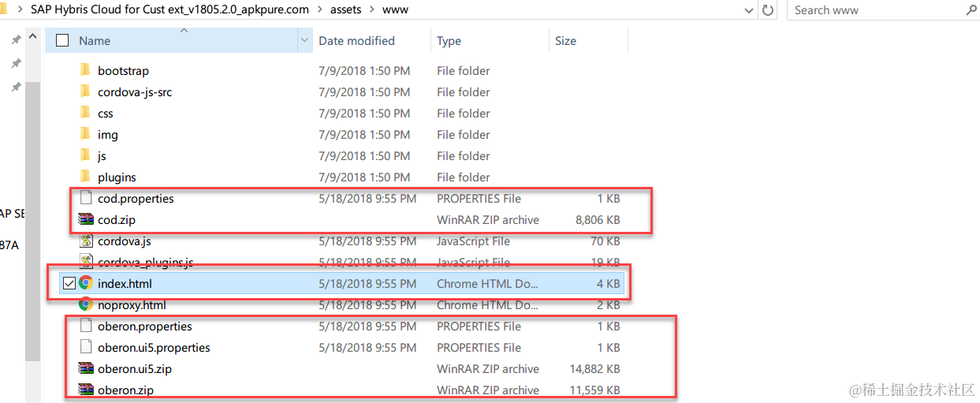Navigate to assets in breadcrumb
The width and height of the screenshot is (980, 403).
pyautogui.click(x=347, y=10)
